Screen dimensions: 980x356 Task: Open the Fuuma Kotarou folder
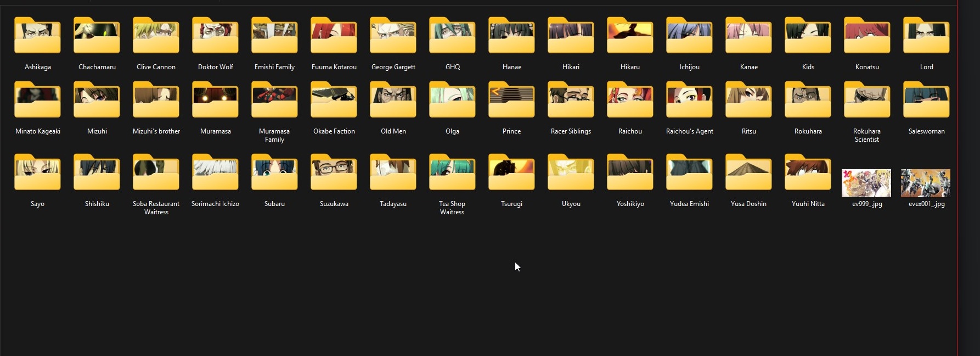(334, 35)
